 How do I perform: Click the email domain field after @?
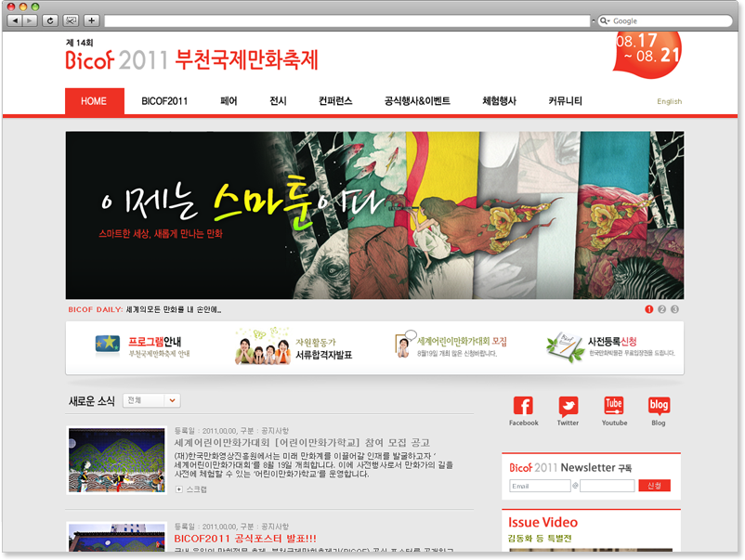pyautogui.click(x=608, y=486)
